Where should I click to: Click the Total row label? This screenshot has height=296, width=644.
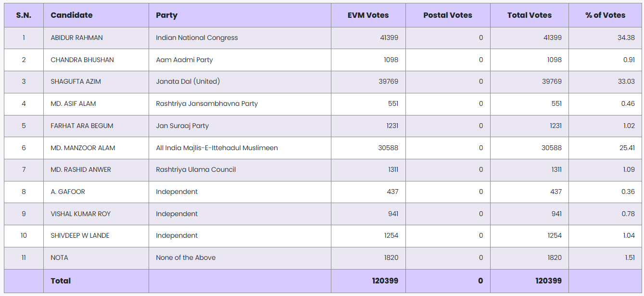point(61,281)
